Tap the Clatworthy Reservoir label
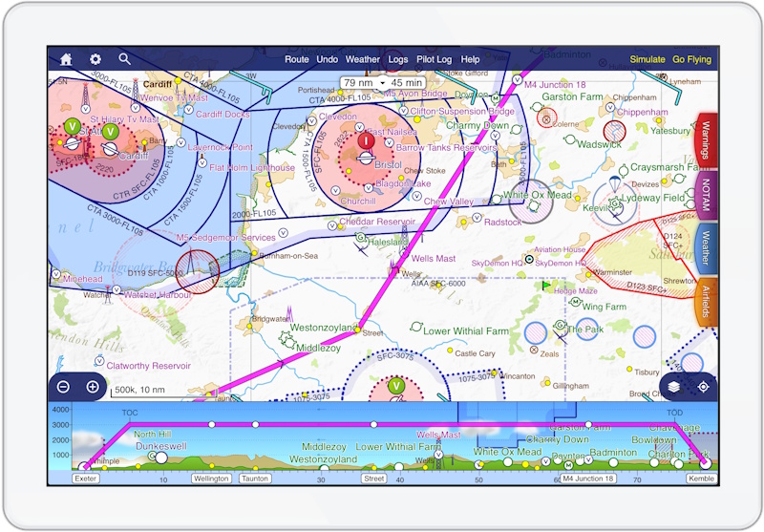The width and height of the screenshot is (764, 532). (149, 366)
